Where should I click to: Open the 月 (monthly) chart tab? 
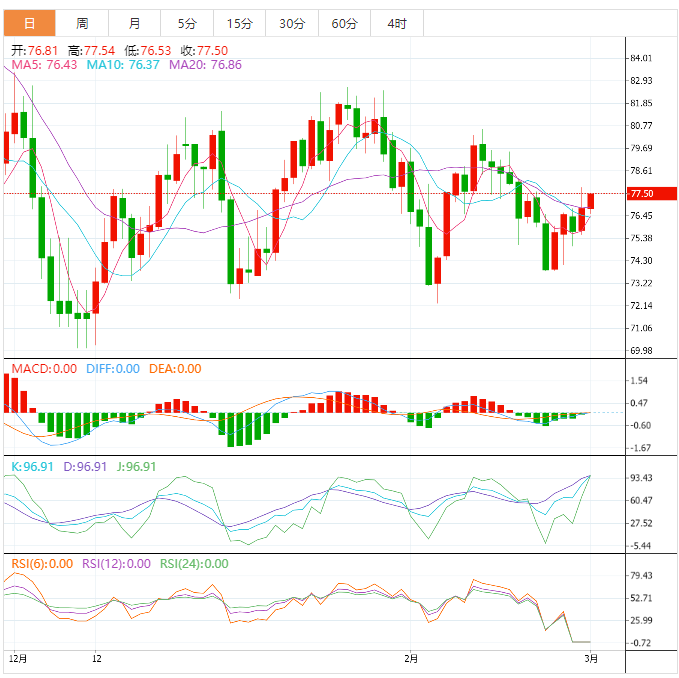click(x=134, y=23)
